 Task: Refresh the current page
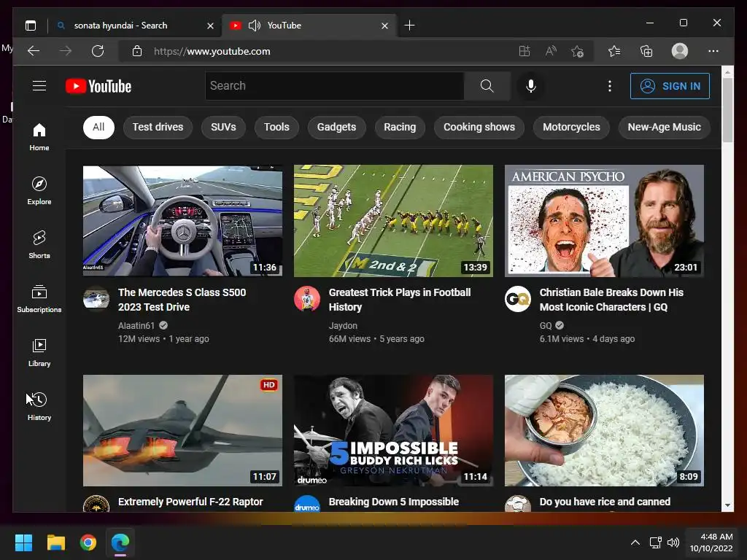[x=98, y=51]
